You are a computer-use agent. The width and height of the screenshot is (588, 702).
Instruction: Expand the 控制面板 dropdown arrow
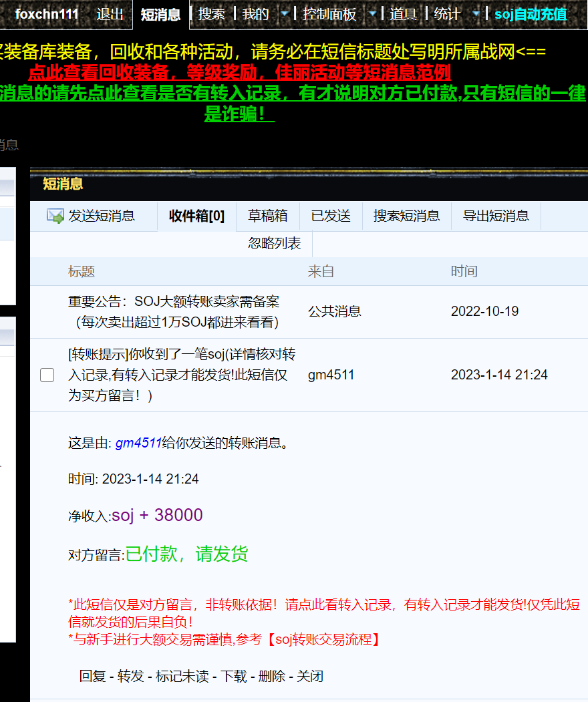(x=372, y=14)
